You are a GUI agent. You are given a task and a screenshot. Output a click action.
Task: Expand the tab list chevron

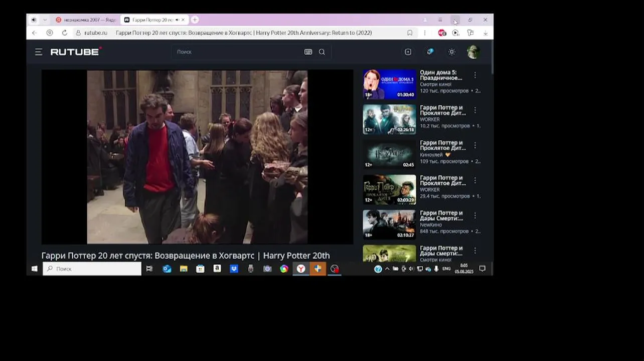pyautogui.click(x=45, y=20)
